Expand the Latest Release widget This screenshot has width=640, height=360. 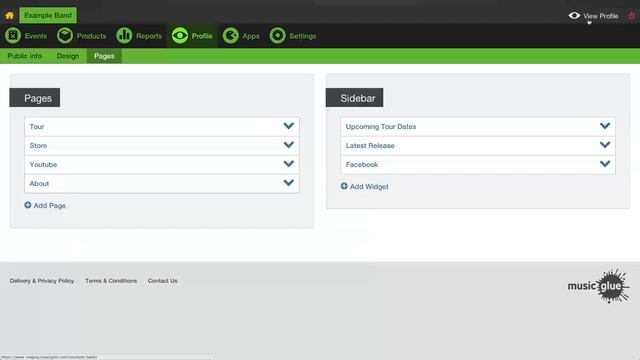click(478, 146)
